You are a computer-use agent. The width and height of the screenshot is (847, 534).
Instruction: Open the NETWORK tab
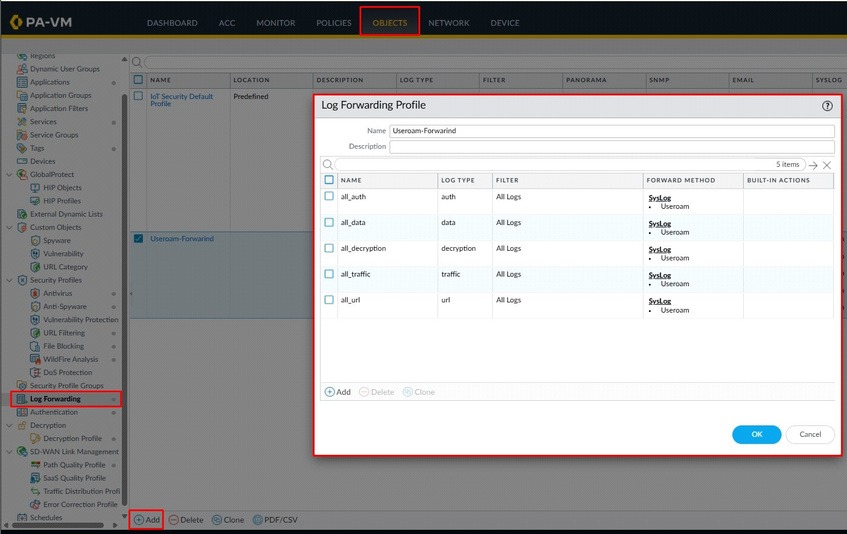pos(449,23)
